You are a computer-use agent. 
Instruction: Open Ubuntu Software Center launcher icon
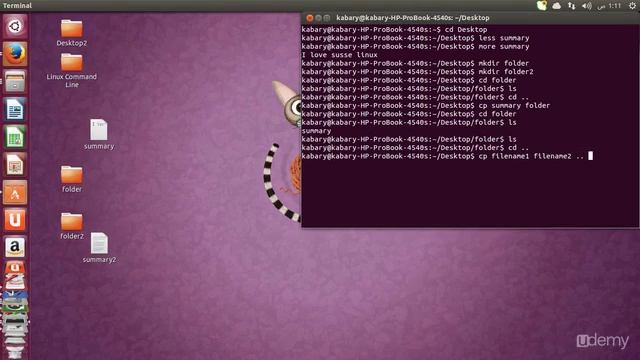tap(15, 192)
